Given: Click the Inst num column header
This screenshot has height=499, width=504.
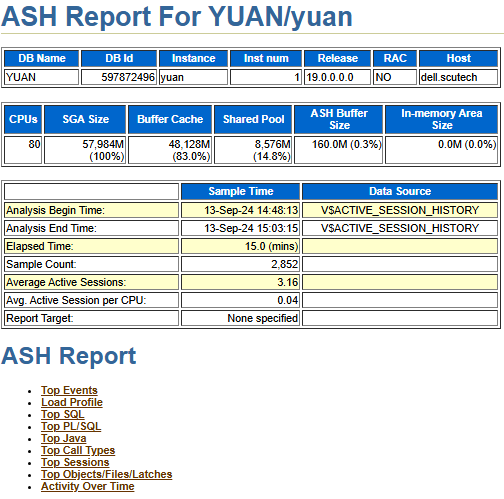Looking at the screenshot, I should pos(266,58).
